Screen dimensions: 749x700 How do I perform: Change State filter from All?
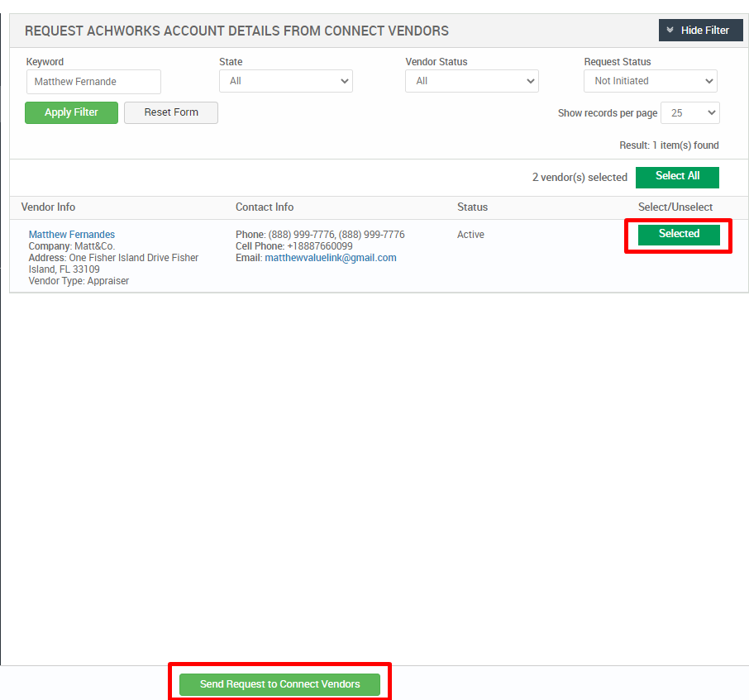(x=285, y=81)
